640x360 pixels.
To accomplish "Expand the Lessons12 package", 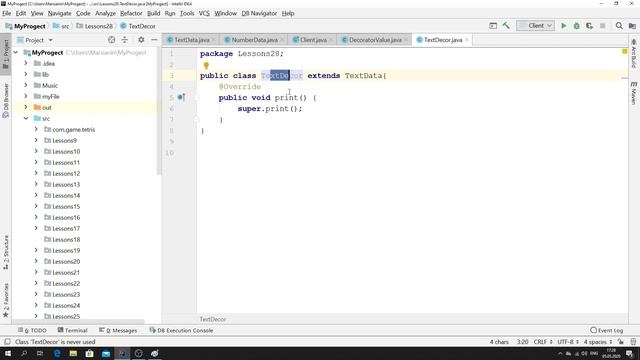I will (x=36, y=173).
